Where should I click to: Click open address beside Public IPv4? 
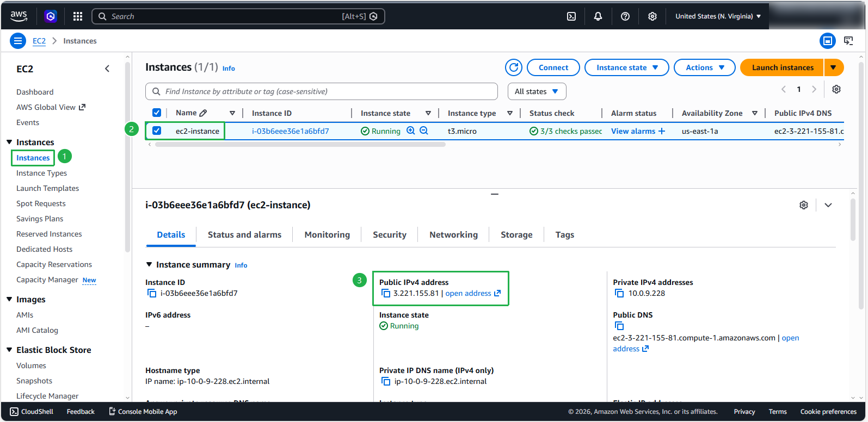(x=473, y=293)
